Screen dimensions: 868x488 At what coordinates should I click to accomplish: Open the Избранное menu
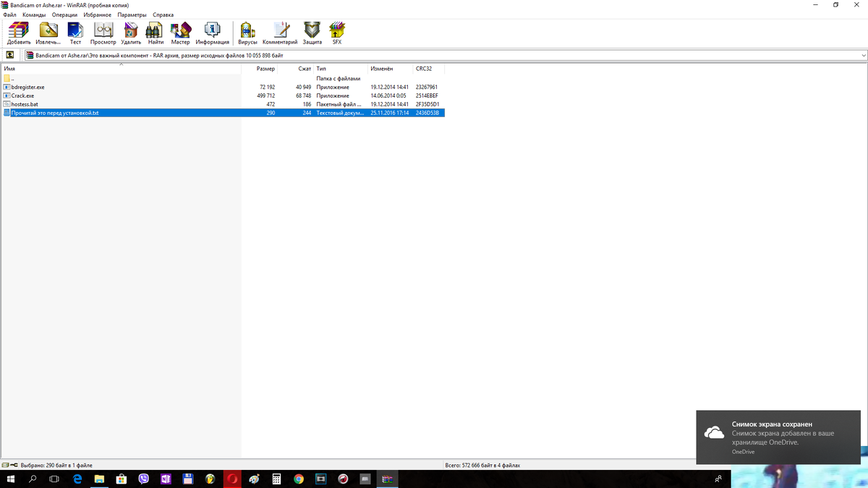[x=98, y=14]
